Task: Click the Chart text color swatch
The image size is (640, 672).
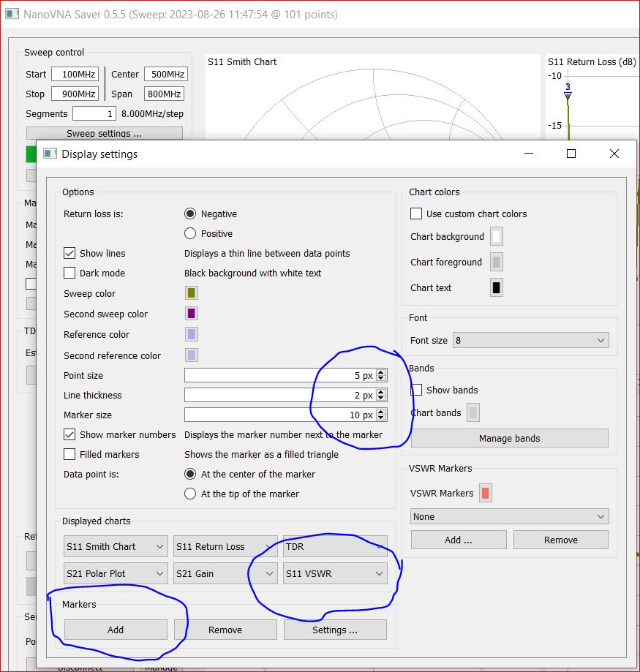Action: tap(497, 287)
